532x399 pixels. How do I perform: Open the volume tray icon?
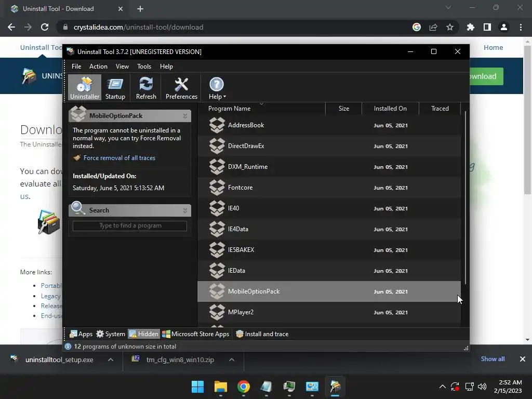click(482, 387)
